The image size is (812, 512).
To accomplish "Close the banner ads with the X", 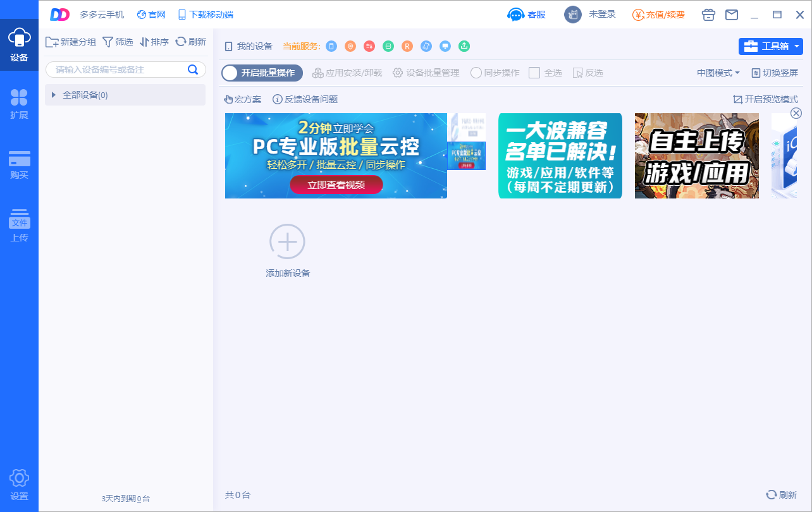I will pos(796,113).
